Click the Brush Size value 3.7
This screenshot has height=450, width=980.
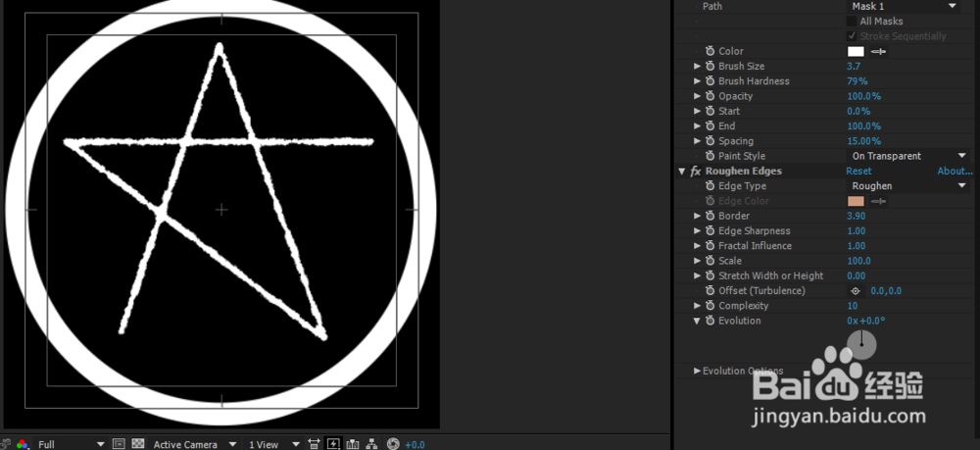coord(854,67)
